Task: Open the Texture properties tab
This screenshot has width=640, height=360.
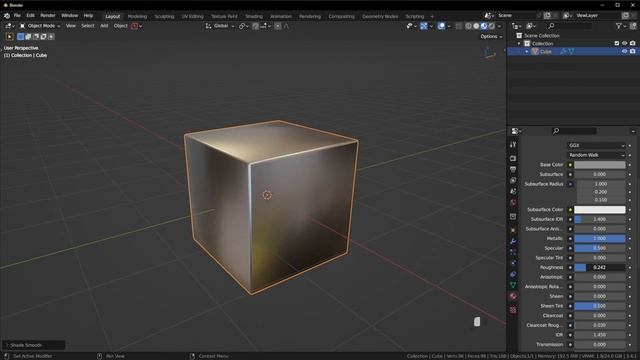Action: (513, 310)
